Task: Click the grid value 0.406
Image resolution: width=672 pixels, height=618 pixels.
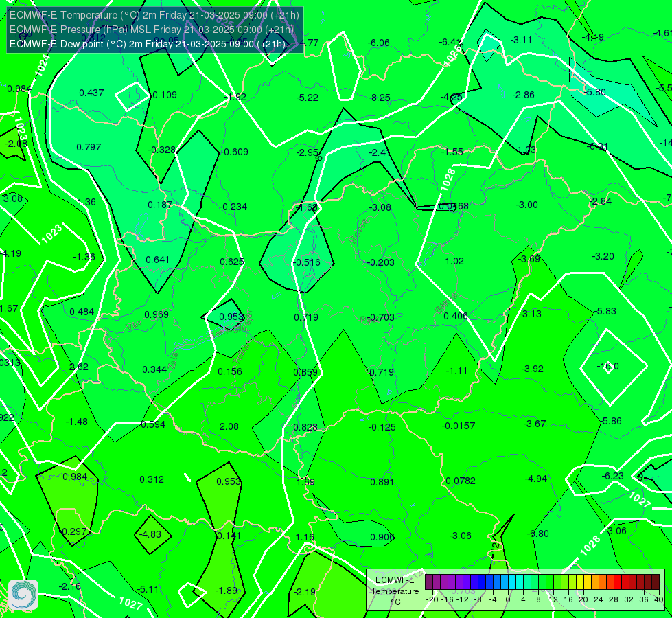Action: coord(456,316)
